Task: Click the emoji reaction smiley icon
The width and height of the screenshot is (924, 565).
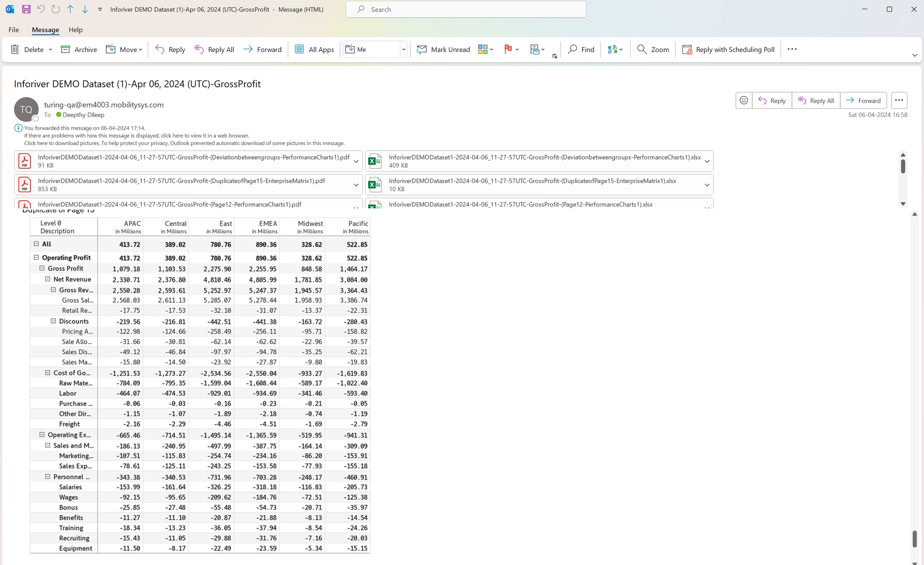Action: [744, 101]
